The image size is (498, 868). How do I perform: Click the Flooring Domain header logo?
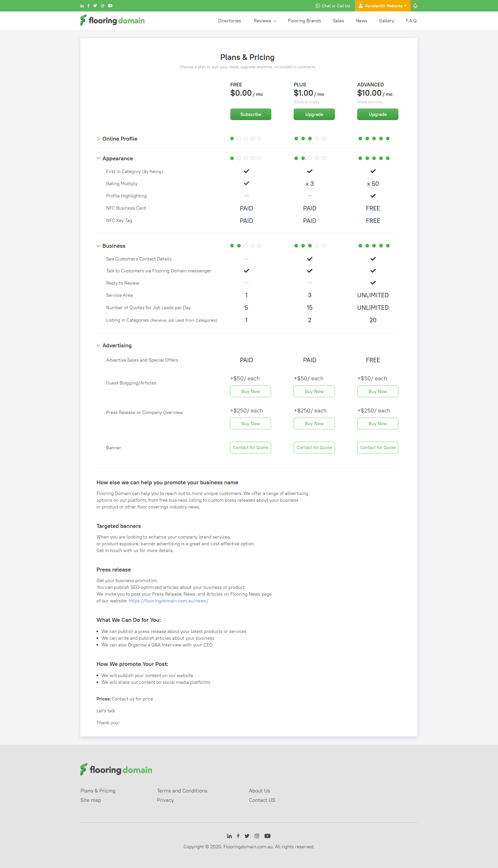click(x=112, y=20)
